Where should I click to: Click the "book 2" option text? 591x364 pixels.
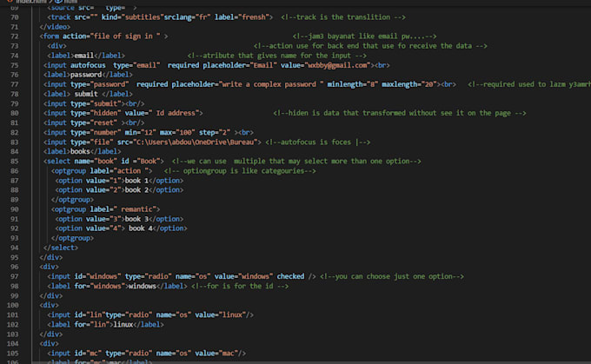136,190
